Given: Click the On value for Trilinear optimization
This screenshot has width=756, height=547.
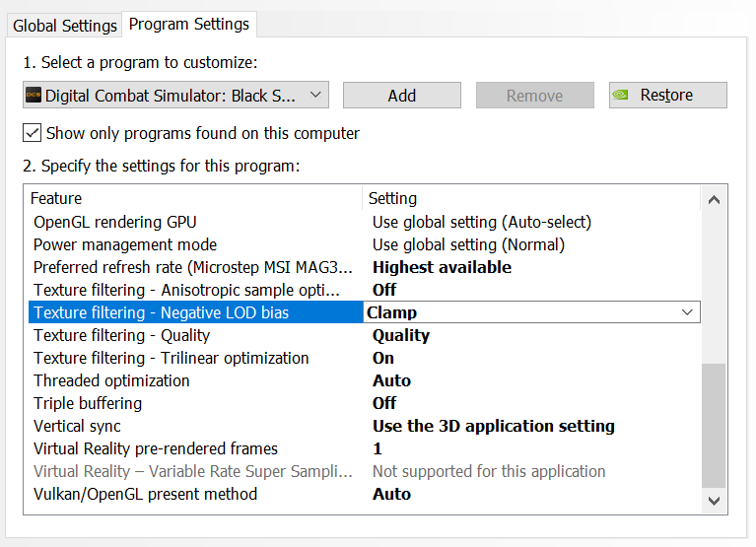Looking at the screenshot, I should click(383, 358).
